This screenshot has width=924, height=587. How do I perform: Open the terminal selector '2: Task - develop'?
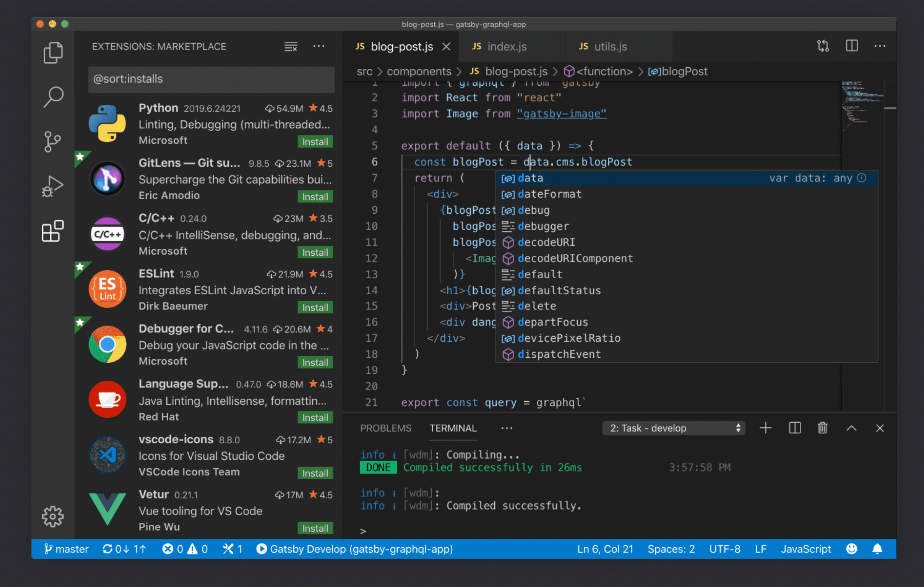click(x=674, y=428)
